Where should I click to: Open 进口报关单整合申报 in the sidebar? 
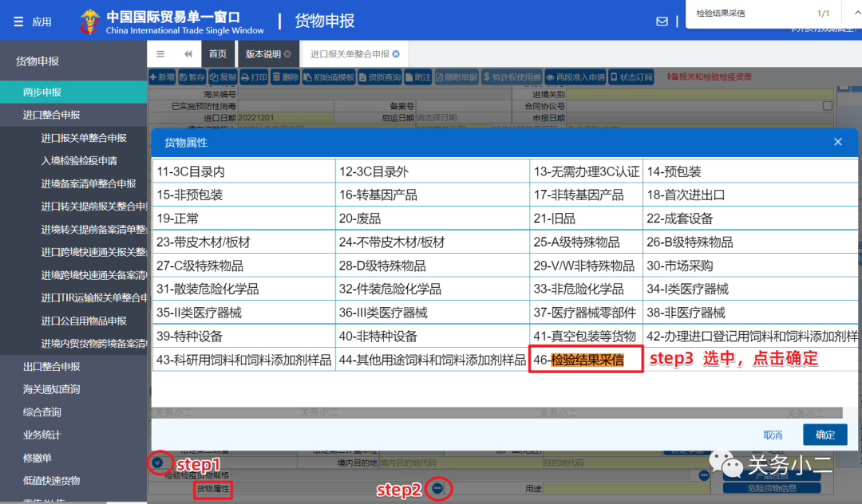(84, 138)
